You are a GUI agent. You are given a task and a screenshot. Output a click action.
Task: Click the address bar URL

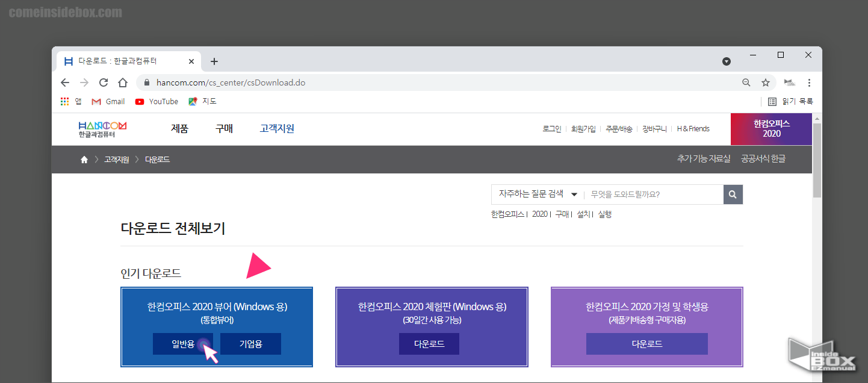pyautogui.click(x=231, y=83)
